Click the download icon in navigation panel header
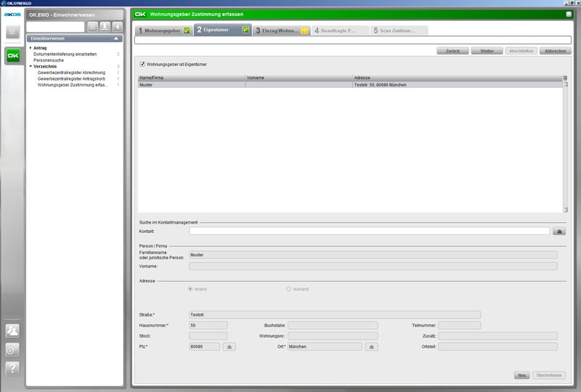Screen dimensions: 581x392 pyautogui.click(x=105, y=27)
